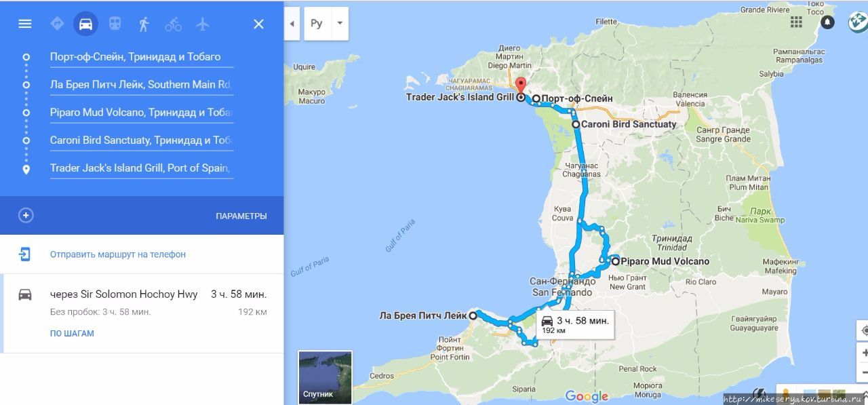The width and height of the screenshot is (868, 405).
Task: Open ПАРАМЕТРЫ route options
Action: [241, 216]
